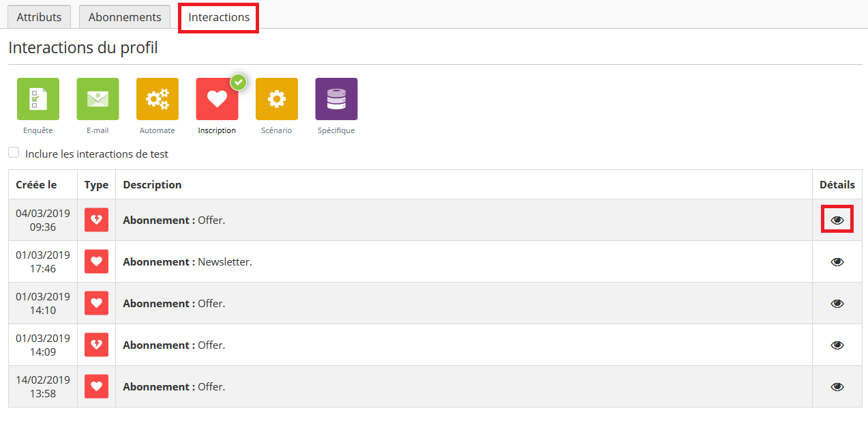View details of 04/03/2019 09:36 interaction
Viewport: 868px width, 428px height.
(837, 220)
